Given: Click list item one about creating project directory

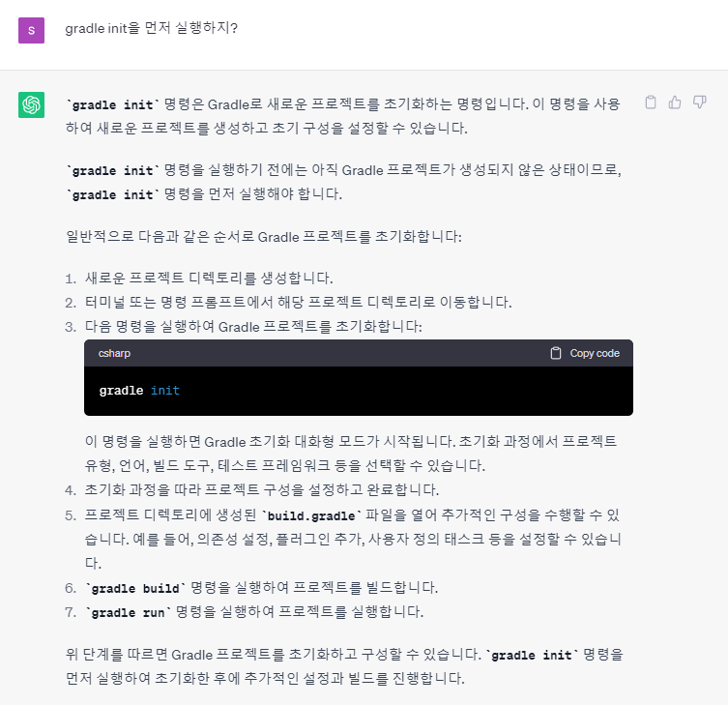Looking at the screenshot, I should click(209, 278).
